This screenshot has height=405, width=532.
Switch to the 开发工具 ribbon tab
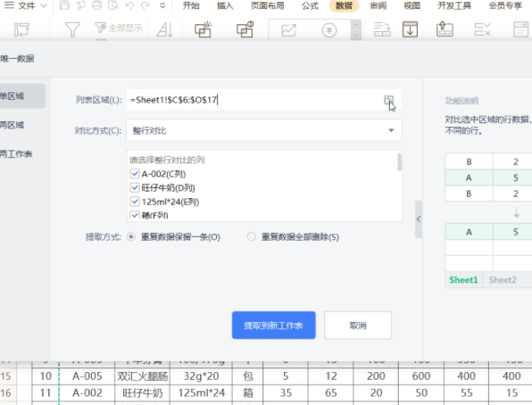click(454, 5)
